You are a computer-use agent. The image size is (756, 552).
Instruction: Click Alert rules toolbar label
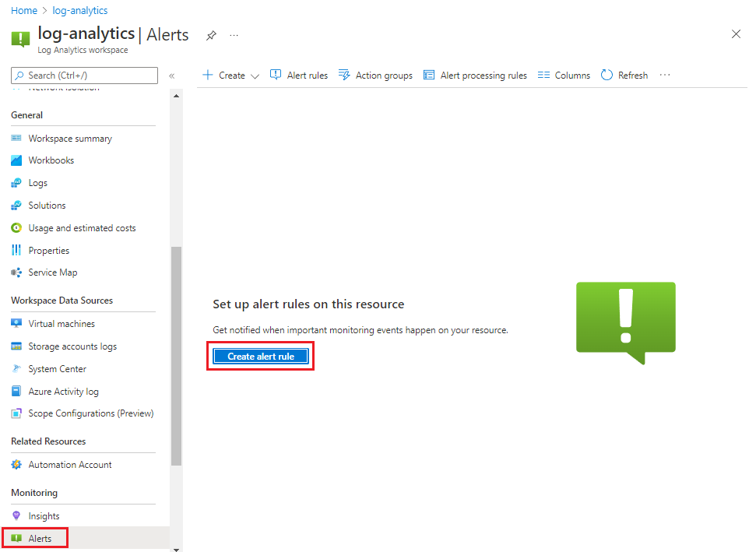(308, 76)
